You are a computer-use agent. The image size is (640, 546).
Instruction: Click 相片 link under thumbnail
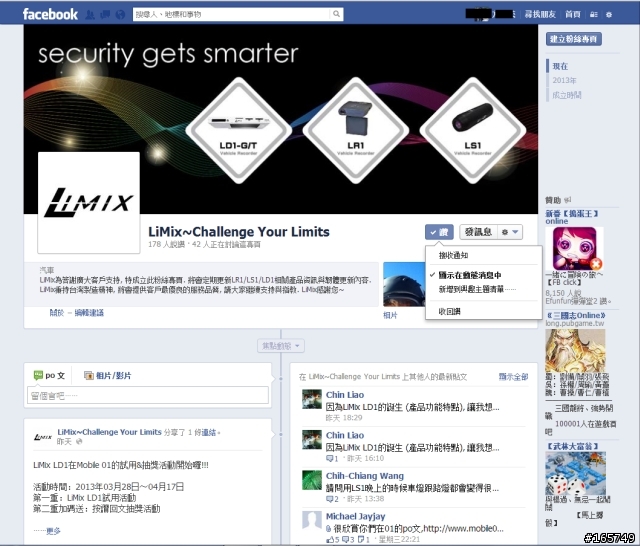pyautogui.click(x=390, y=315)
